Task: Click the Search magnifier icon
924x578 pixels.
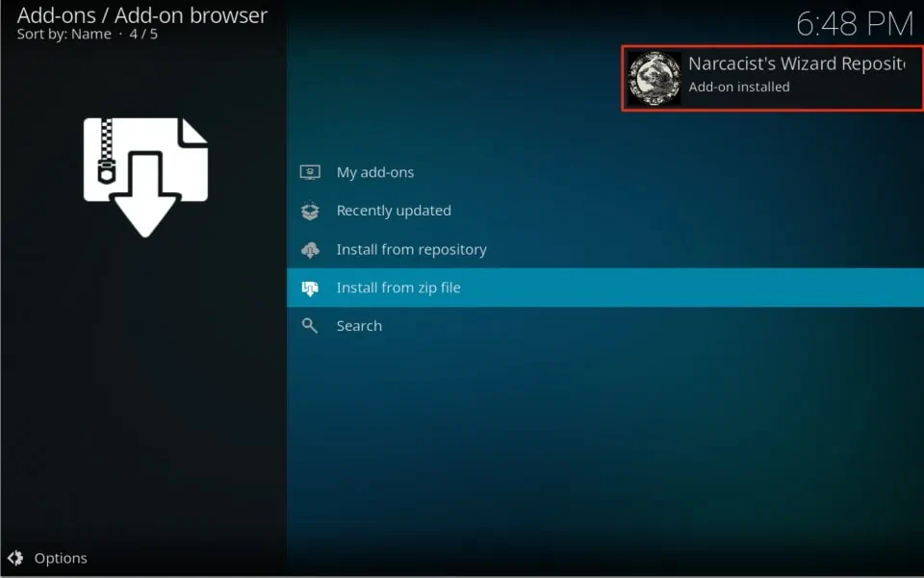Action: [x=310, y=325]
